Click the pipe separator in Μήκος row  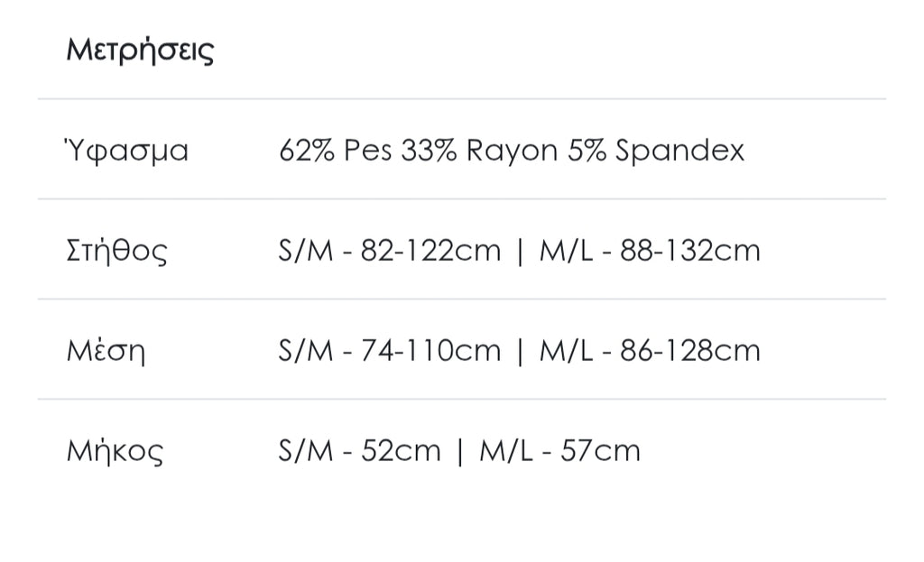click(x=460, y=451)
